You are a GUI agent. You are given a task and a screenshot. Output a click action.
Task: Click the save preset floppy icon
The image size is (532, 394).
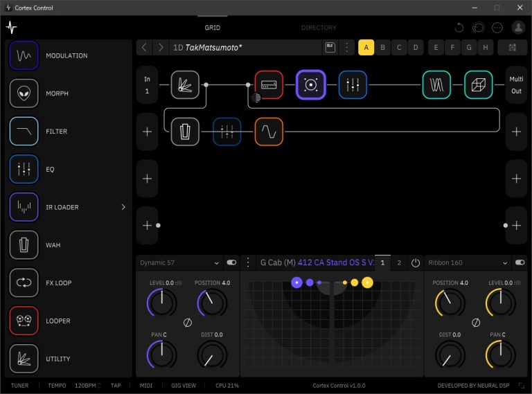(x=330, y=47)
